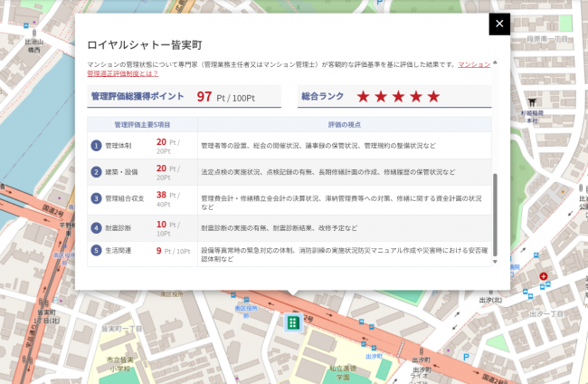Click the number 5 生活関連 badge
This screenshot has height=384, width=588.
(x=96, y=250)
